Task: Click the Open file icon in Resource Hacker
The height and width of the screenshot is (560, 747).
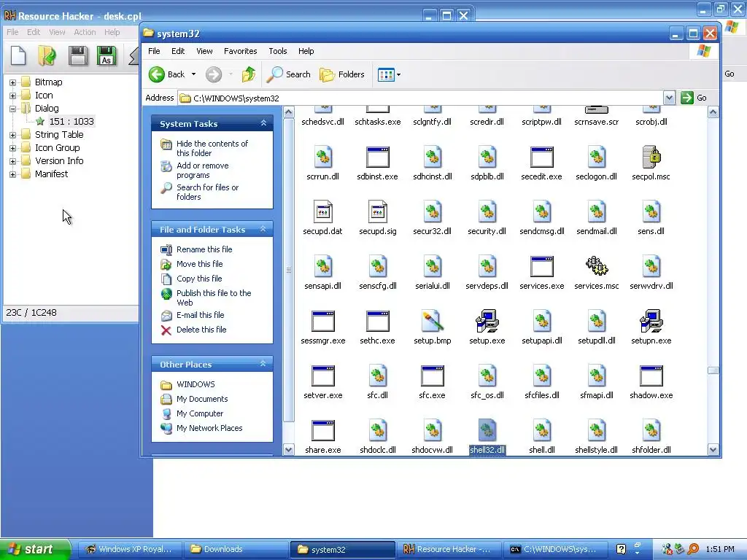Action: [47, 55]
